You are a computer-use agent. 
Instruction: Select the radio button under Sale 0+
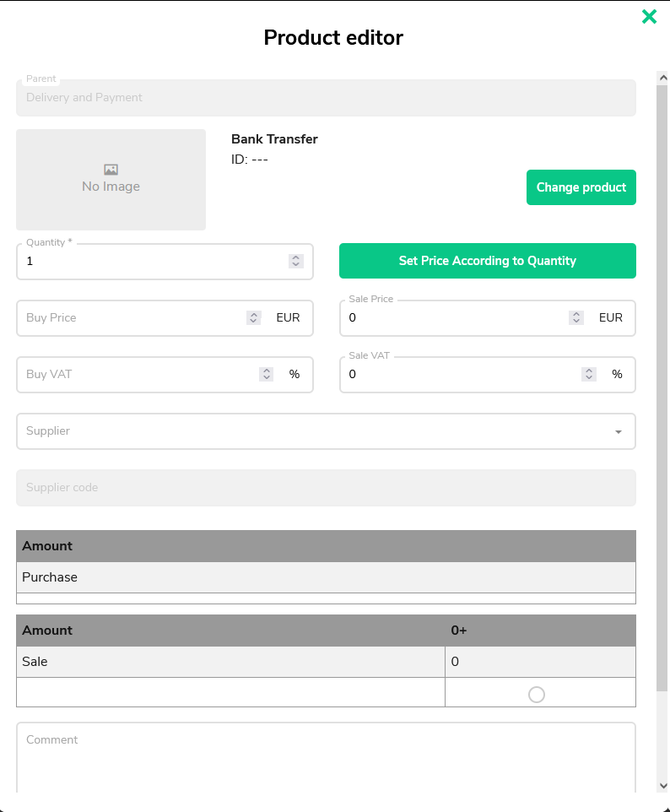coord(537,695)
